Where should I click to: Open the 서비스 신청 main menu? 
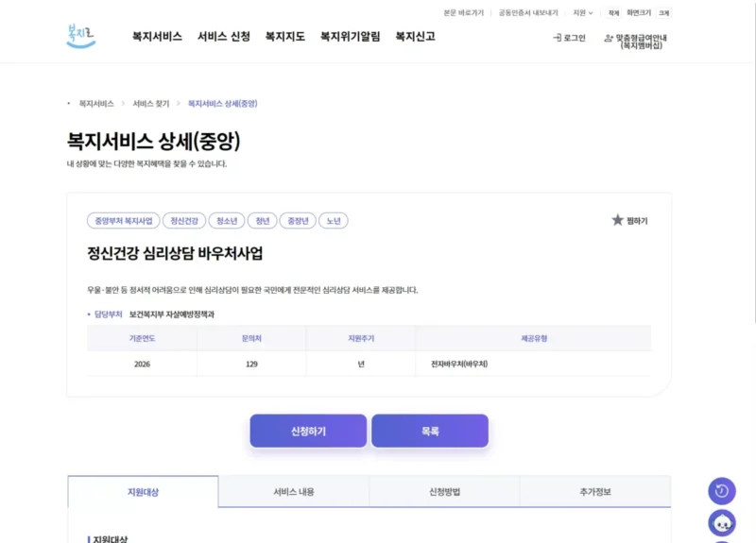[x=224, y=37]
